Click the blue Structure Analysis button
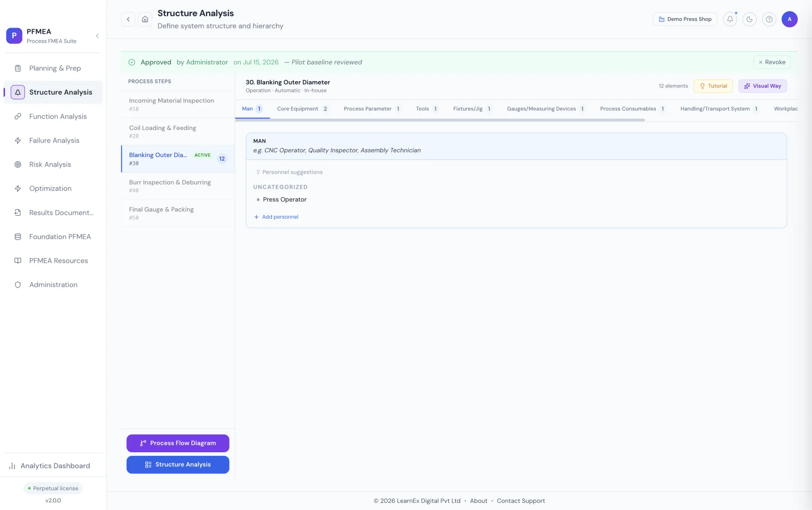This screenshot has height=510, width=812. pos(178,464)
